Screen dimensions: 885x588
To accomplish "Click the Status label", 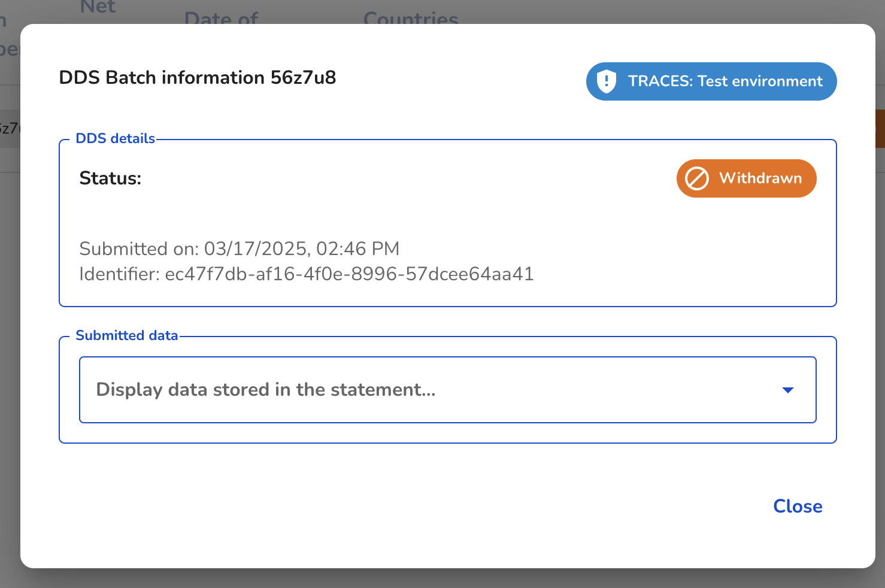I will click(x=110, y=178).
